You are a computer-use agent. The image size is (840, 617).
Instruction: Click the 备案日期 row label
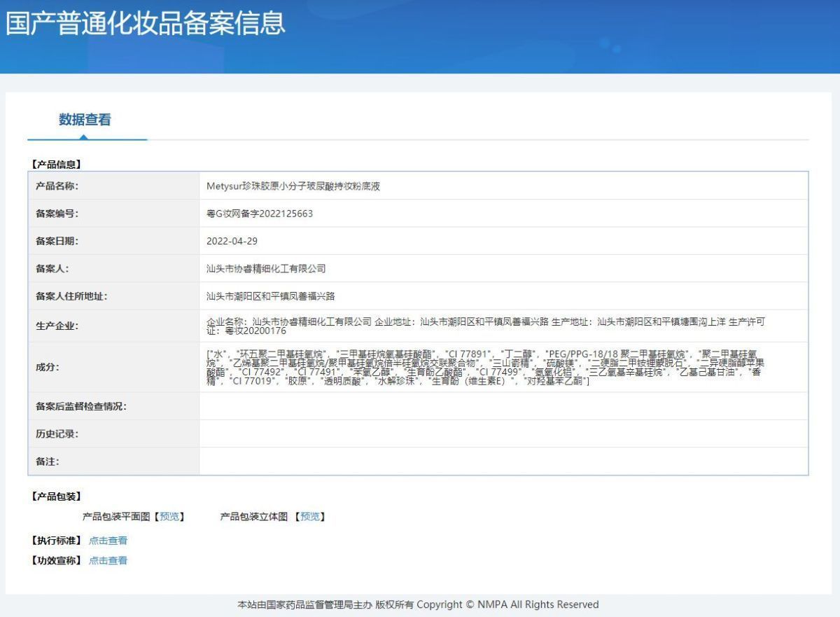[57, 241]
